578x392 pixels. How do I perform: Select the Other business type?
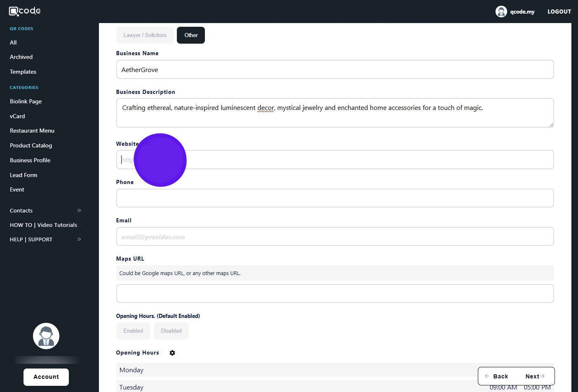pyautogui.click(x=191, y=35)
